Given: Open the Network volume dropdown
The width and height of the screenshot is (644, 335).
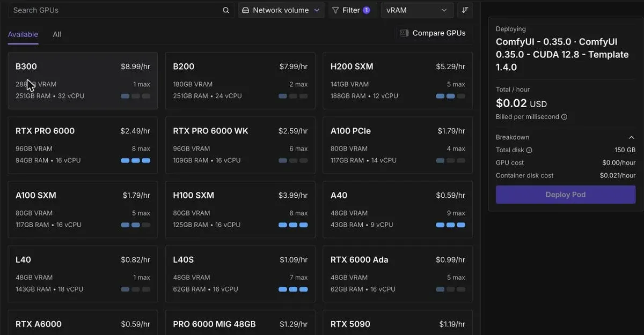Looking at the screenshot, I should (x=281, y=10).
